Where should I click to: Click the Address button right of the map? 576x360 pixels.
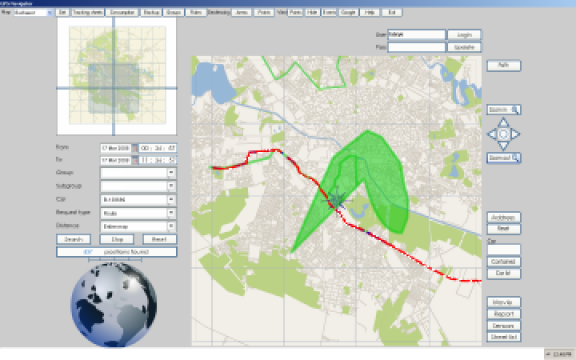click(504, 217)
